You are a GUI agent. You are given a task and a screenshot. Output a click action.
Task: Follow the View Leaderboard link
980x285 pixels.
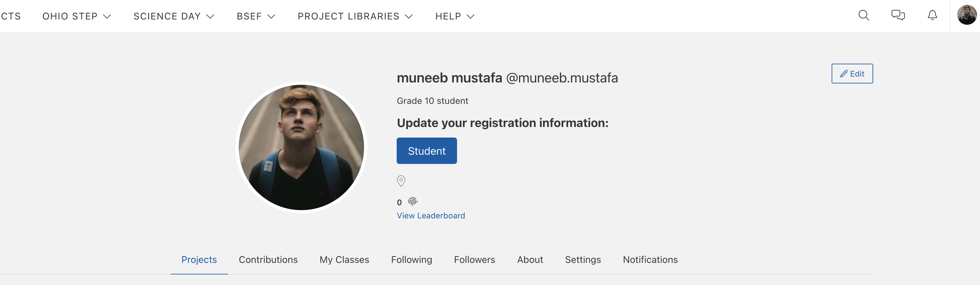(x=431, y=215)
